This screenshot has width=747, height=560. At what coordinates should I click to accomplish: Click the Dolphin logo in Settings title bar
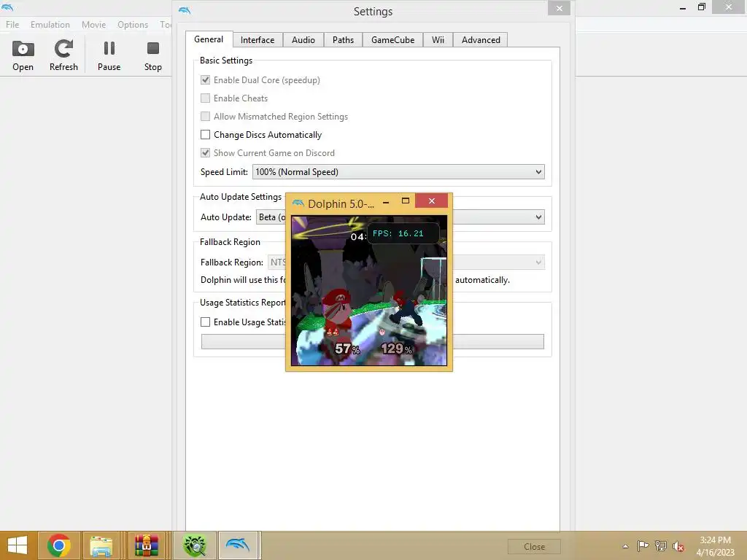185,10
